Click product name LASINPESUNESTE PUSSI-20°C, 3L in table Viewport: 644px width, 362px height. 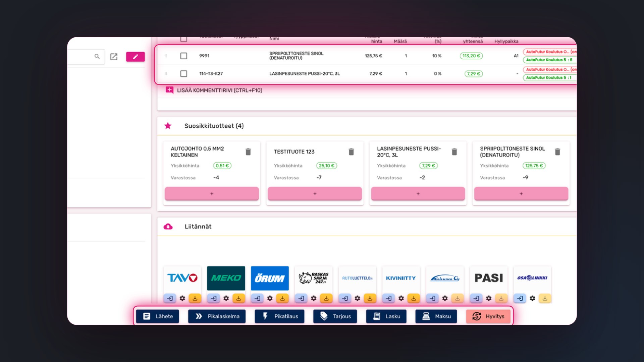pos(305,74)
